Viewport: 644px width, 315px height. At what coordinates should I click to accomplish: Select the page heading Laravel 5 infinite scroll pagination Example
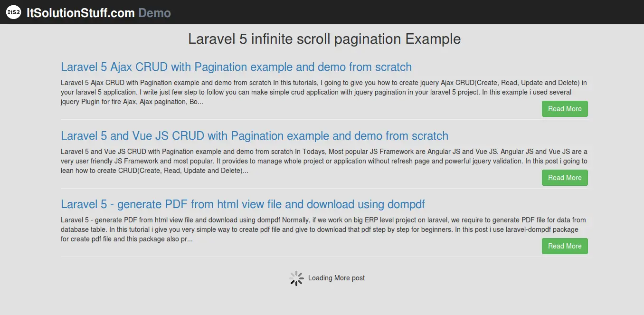click(324, 39)
